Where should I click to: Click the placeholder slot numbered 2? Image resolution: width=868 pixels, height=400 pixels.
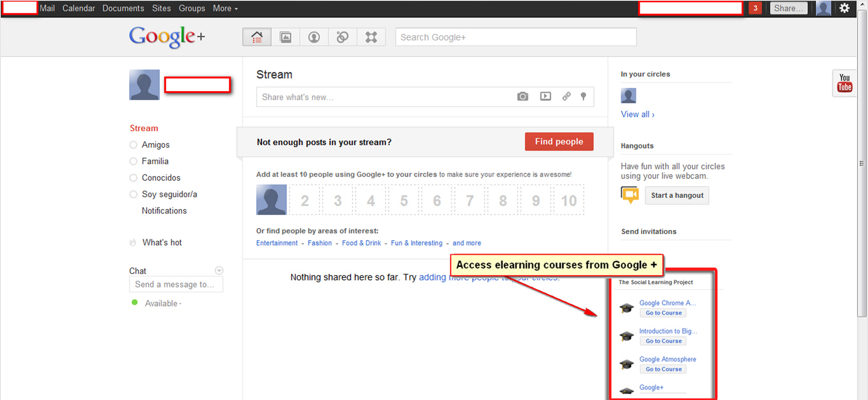click(x=305, y=200)
